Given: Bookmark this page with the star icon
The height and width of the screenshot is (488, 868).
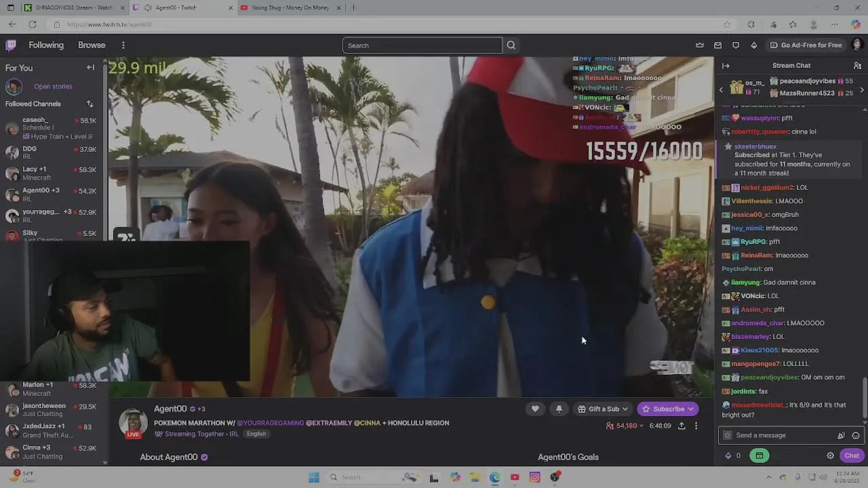Looking at the screenshot, I should (727, 24).
